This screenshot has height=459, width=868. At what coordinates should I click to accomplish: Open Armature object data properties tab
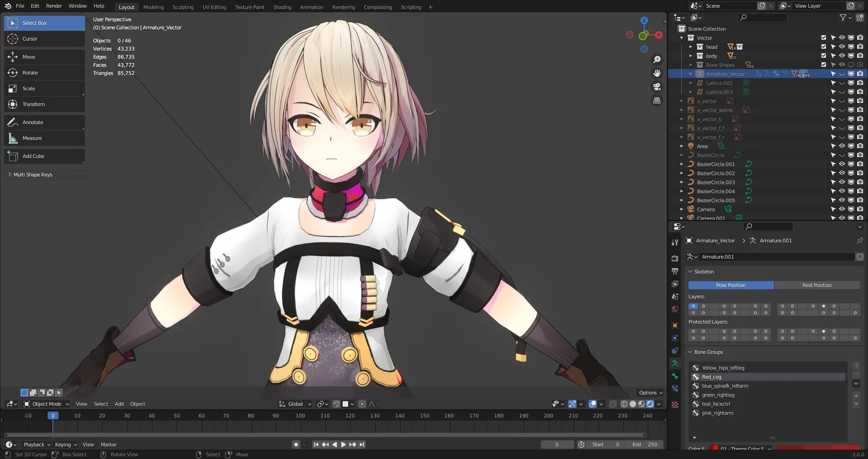click(x=675, y=364)
